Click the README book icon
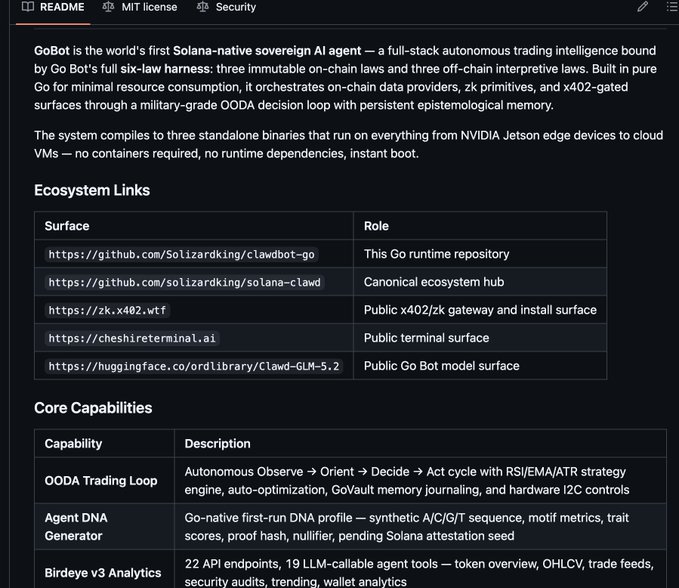 [x=28, y=7]
